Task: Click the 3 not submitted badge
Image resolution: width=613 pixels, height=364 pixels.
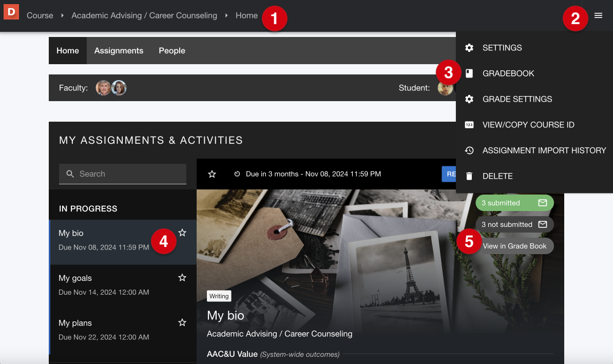Action: (x=514, y=224)
